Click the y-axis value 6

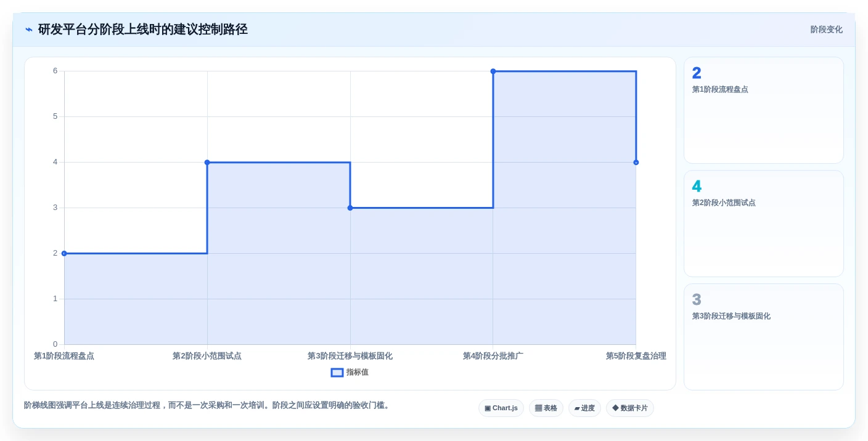tap(55, 71)
